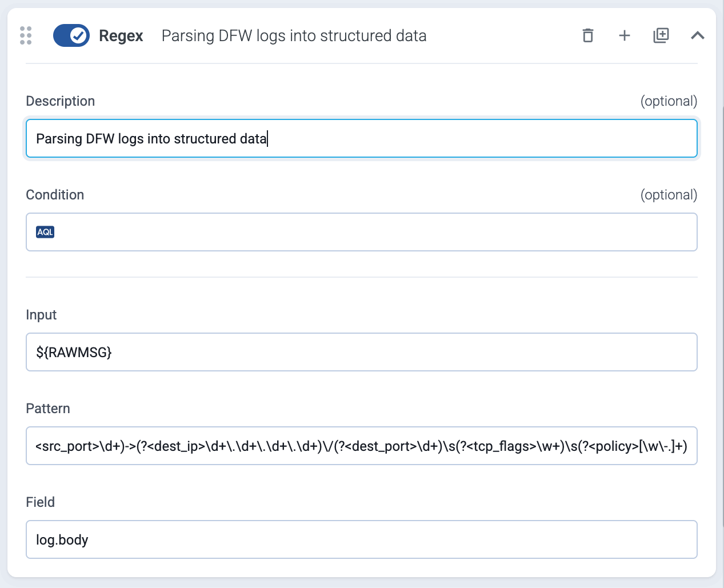Click the Field label
724x588 pixels.
[41, 502]
